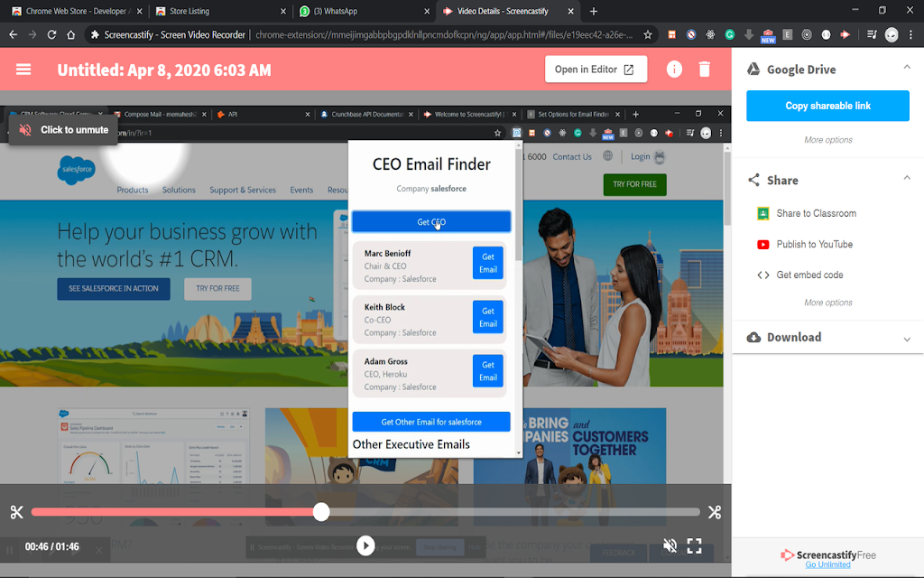924x578 pixels.
Task: Click Grammarly extension icon in toolbar
Action: 729,35
